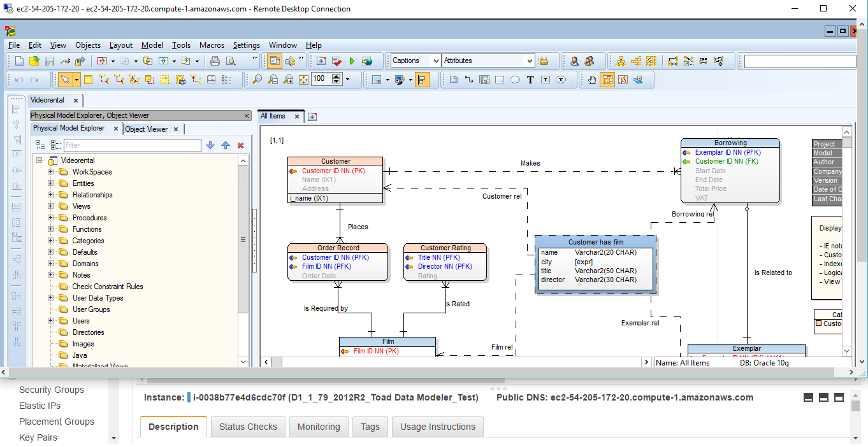Click the New model icon
This screenshot has width=868, height=447.
tap(19, 61)
